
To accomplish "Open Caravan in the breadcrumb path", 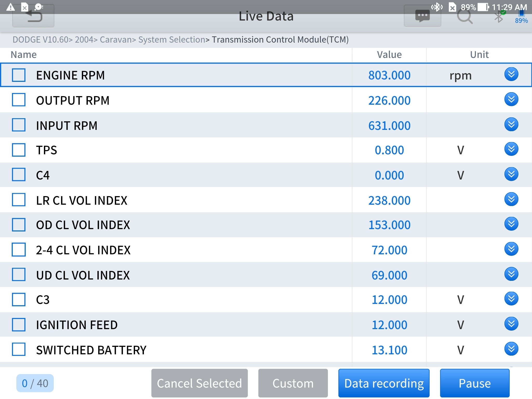I will (x=116, y=40).
